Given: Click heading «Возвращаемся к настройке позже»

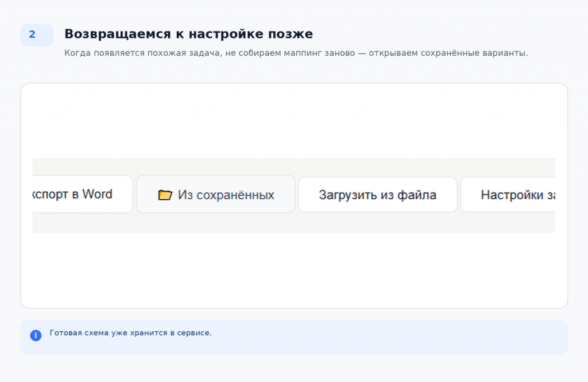Looking at the screenshot, I should [x=188, y=34].
